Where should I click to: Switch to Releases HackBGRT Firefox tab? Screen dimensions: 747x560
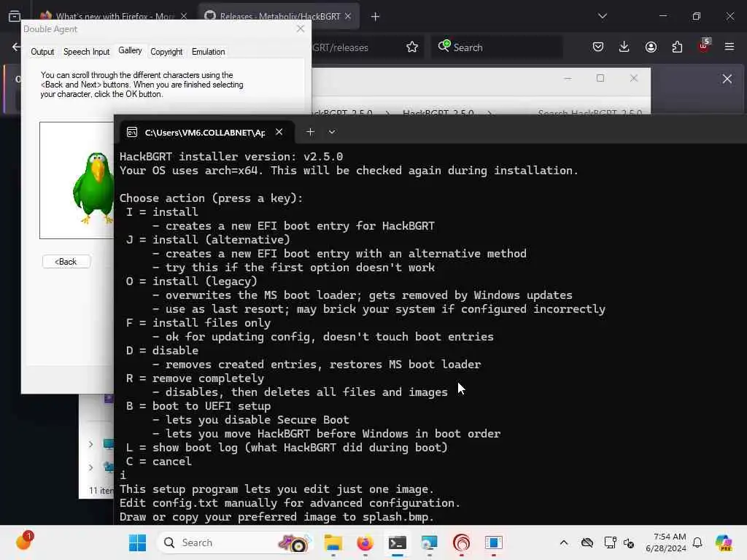[279, 17]
